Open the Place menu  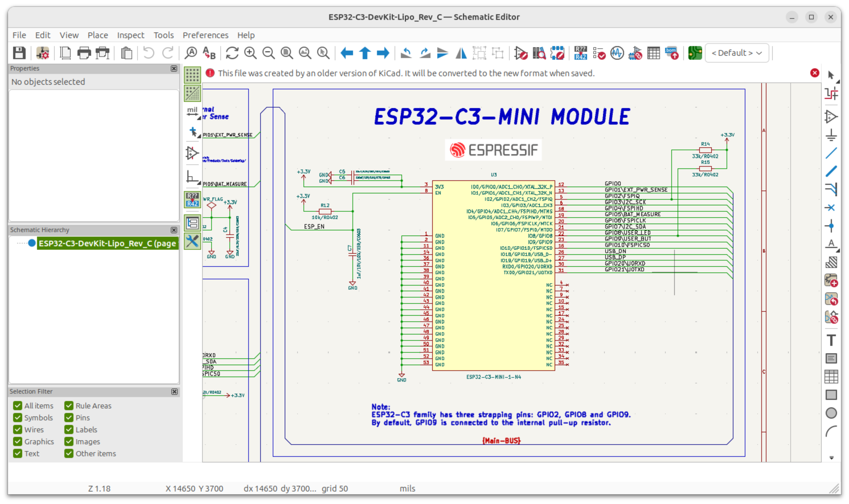(x=98, y=35)
